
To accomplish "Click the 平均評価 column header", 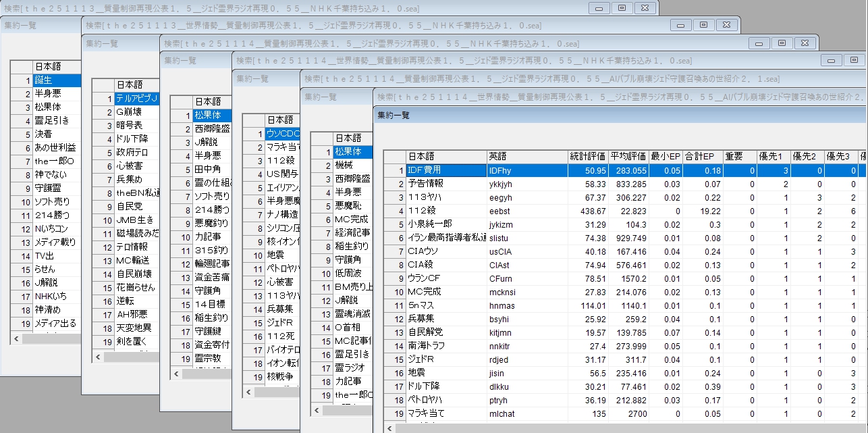I will pos(629,156).
